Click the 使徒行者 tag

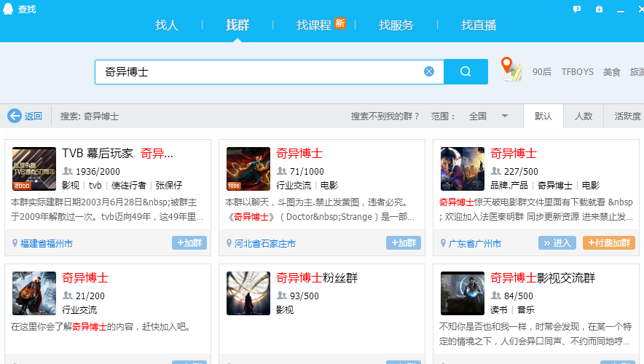pos(128,186)
